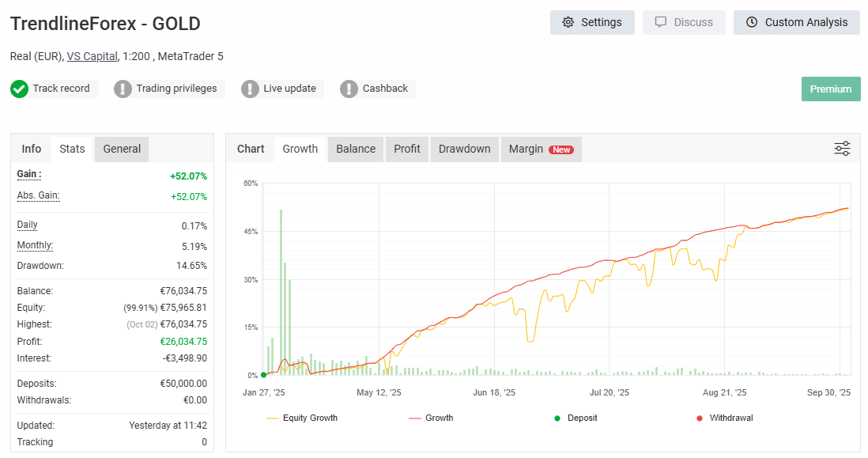
Task: Click the Live update warning icon
Action: tap(250, 89)
